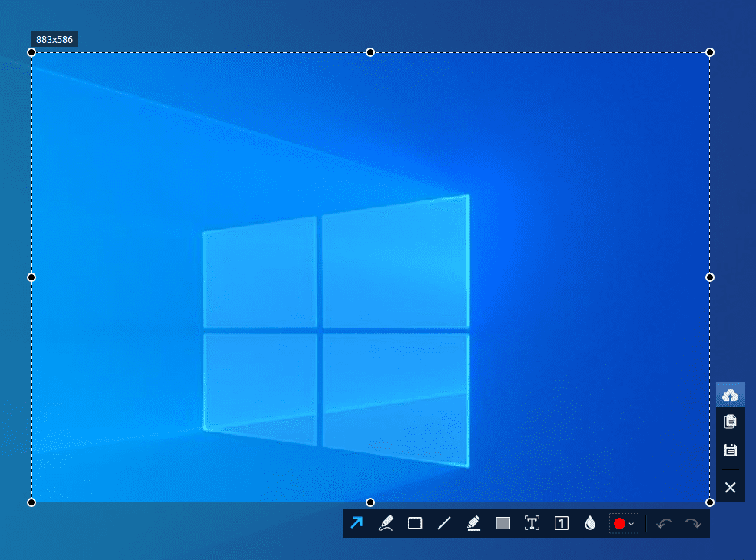This screenshot has height=560, width=756.
Task: Click the bottom-middle selection handle
Action: [370, 502]
